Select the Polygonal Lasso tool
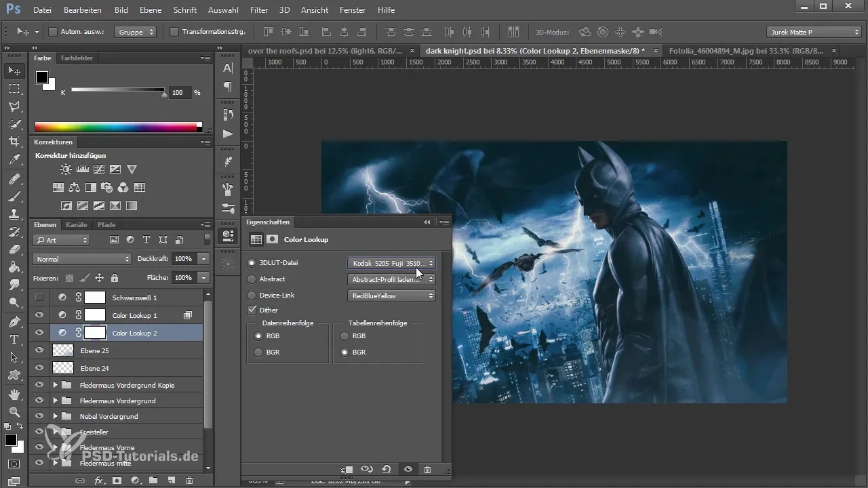This screenshot has height=488, width=868. (14, 106)
